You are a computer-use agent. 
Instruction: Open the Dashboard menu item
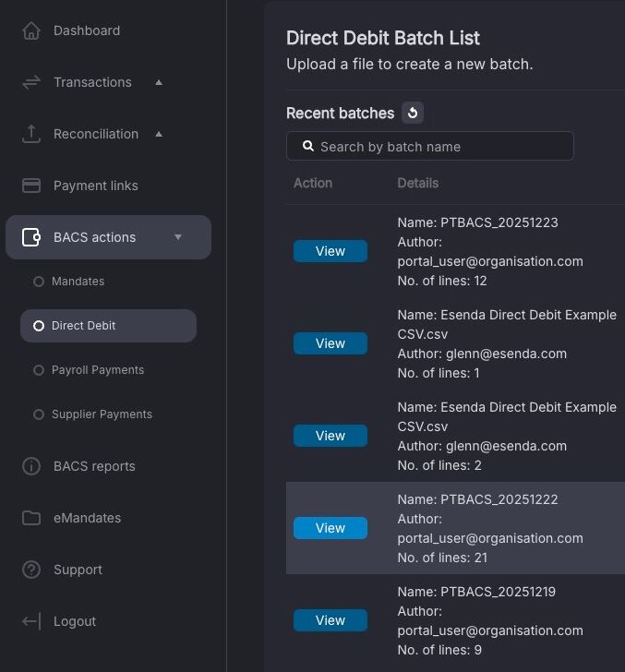87,30
